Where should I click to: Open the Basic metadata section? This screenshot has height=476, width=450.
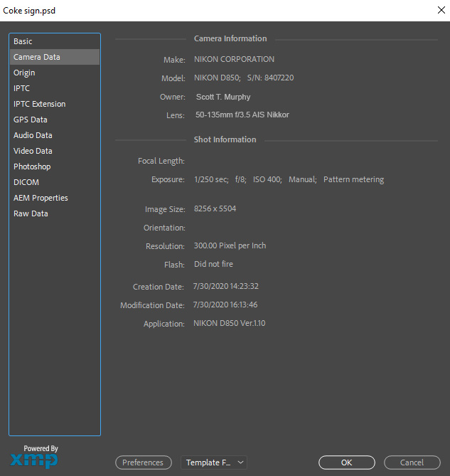tap(23, 41)
